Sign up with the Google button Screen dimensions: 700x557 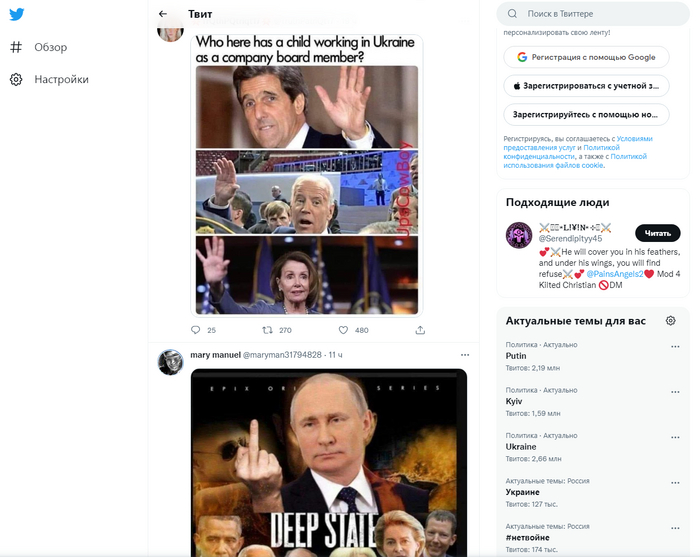(586, 58)
